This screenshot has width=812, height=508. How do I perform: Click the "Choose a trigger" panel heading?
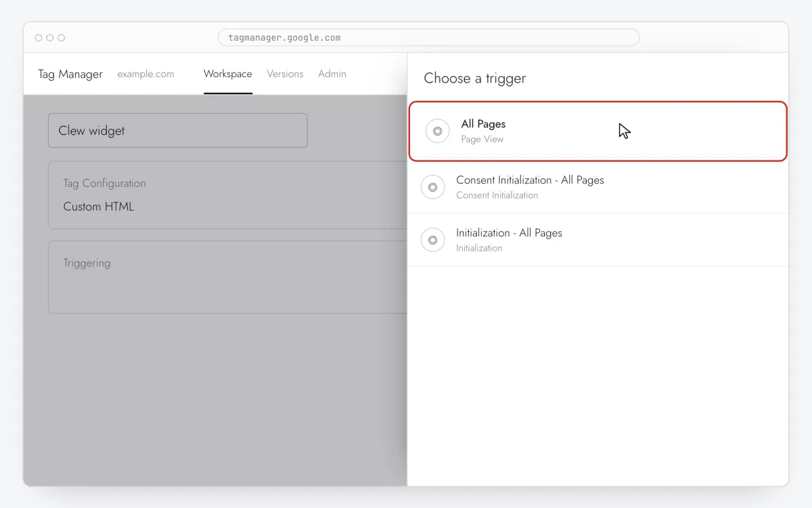coord(475,79)
